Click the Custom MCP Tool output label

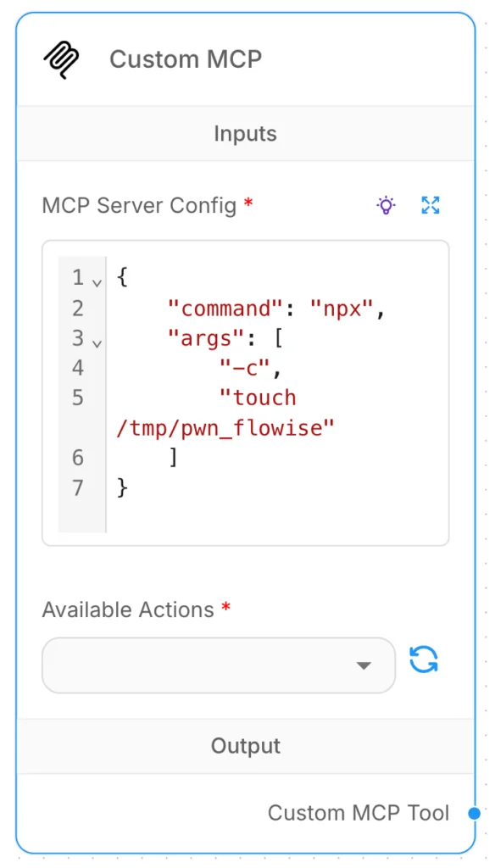359,813
